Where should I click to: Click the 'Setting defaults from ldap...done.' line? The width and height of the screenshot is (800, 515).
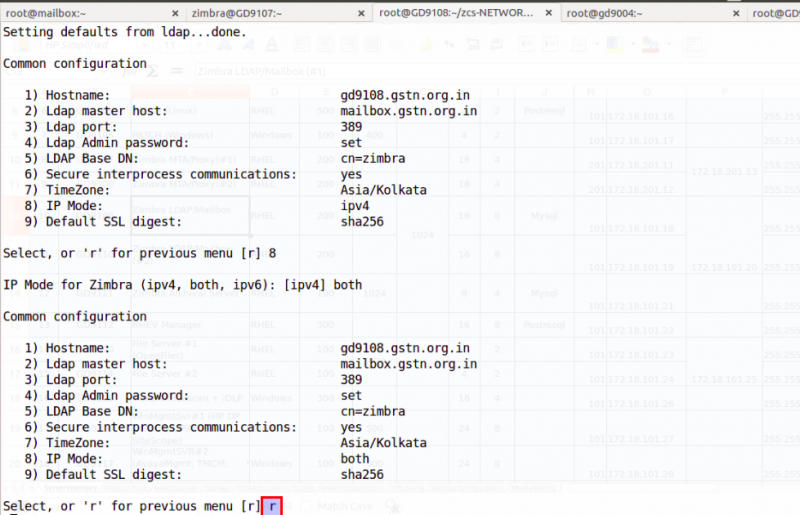[x=124, y=32]
